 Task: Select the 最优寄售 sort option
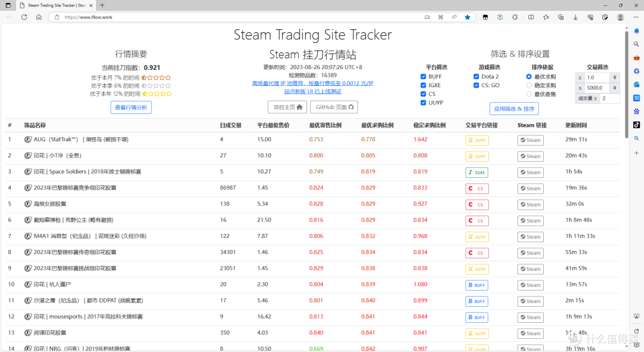click(x=528, y=94)
